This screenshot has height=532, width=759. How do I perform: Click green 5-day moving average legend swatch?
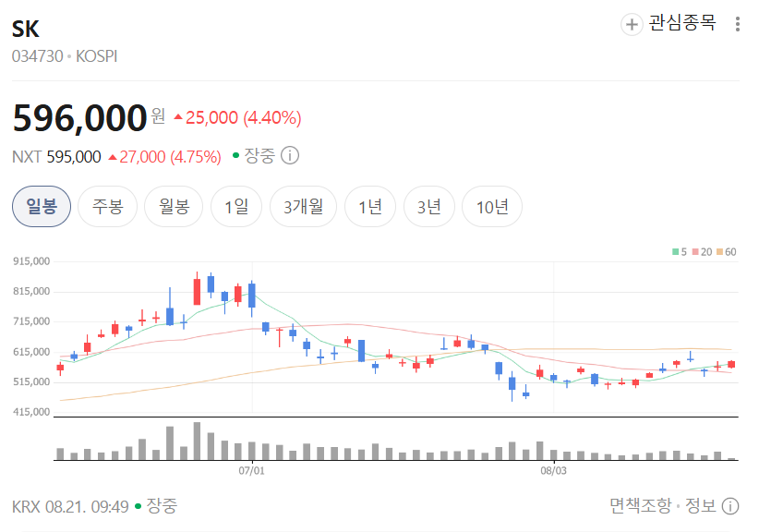click(x=675, y=252)
